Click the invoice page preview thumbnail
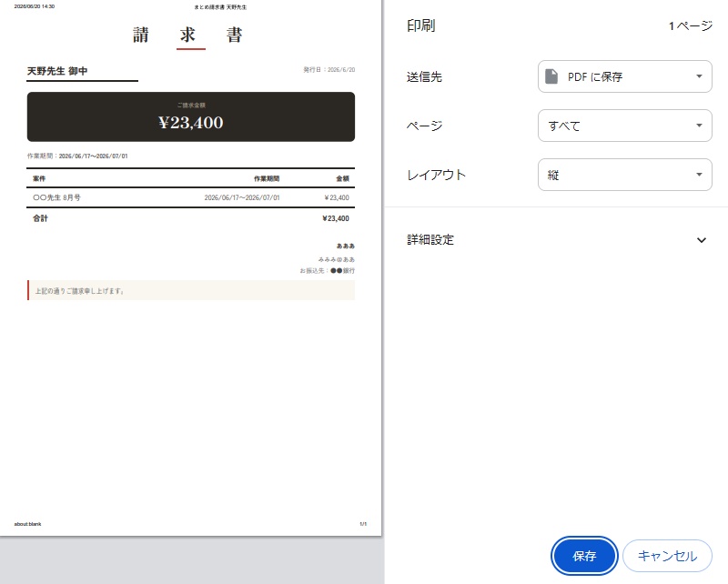This screenshot has height=584, width=728. 191,267
